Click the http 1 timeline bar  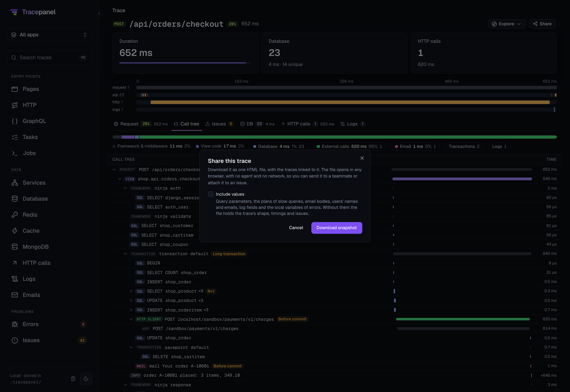(350, 102)
